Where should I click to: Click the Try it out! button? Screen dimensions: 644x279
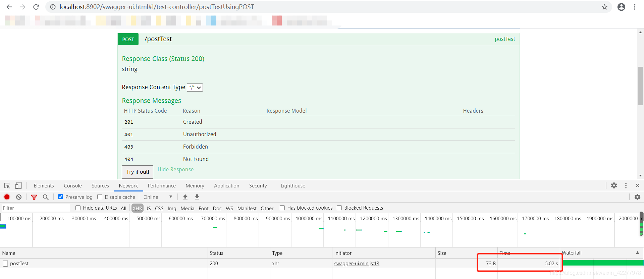pyautogui.click(x=138, y=172)
